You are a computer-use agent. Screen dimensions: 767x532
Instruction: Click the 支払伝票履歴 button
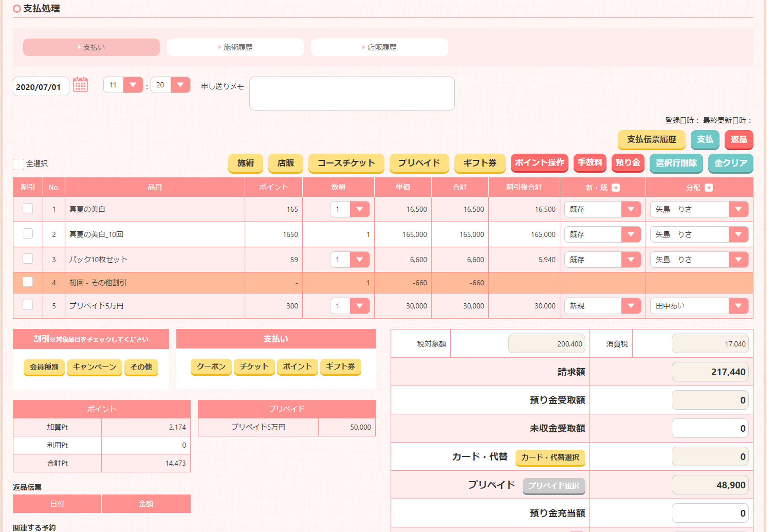(x=652, y=140)
